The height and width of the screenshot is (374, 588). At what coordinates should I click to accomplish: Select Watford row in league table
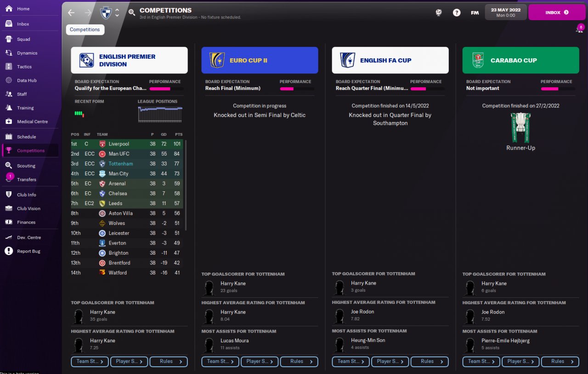(127, 273)
